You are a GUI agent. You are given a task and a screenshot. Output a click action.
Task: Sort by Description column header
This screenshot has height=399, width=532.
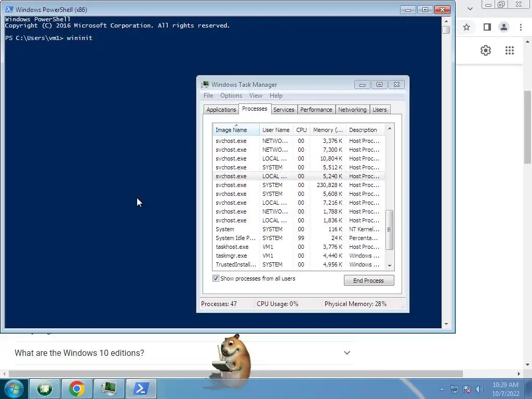pos(366,130)
